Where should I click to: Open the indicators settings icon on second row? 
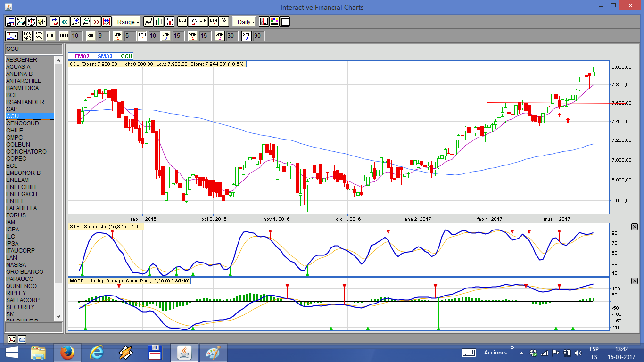pos(12,36)
